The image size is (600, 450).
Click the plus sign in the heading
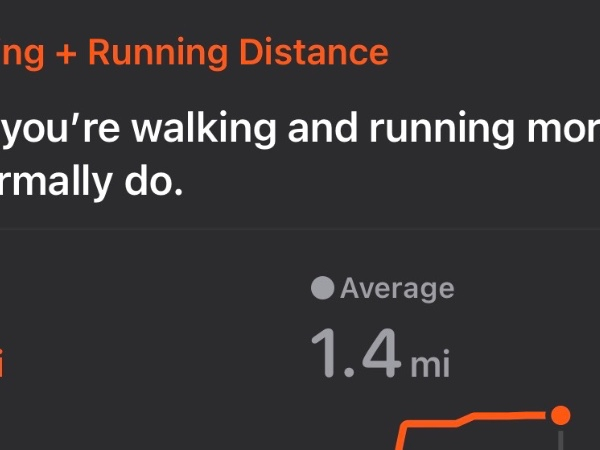[66, 51]
